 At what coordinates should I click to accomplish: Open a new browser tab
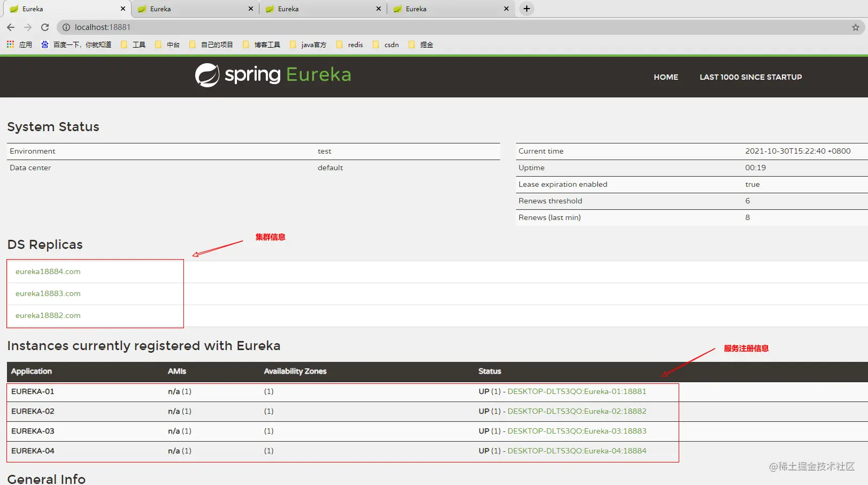(x=527, y=9)
